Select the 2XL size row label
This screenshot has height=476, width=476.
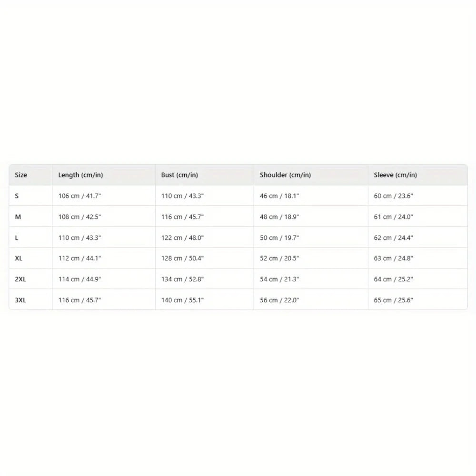(20, 279)
